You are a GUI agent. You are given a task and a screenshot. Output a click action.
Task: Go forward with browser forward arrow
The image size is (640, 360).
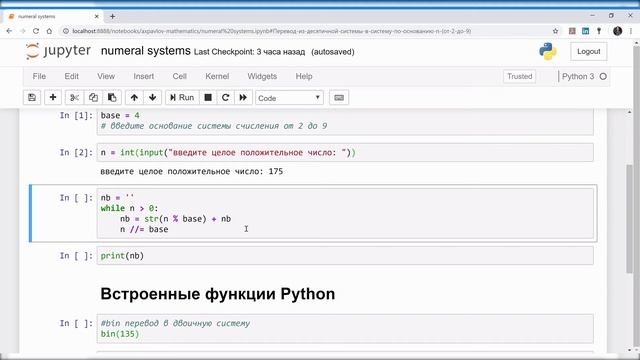22,31
